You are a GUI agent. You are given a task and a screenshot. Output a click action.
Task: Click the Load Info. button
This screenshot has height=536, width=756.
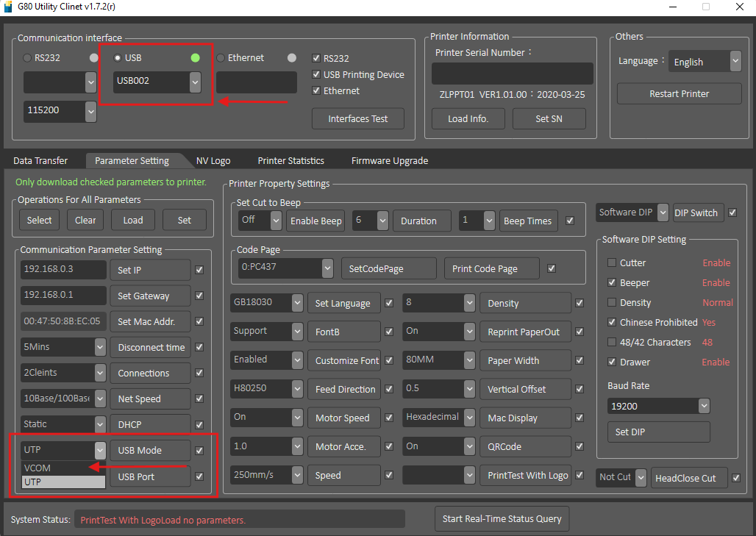click(x=468, y=118)
